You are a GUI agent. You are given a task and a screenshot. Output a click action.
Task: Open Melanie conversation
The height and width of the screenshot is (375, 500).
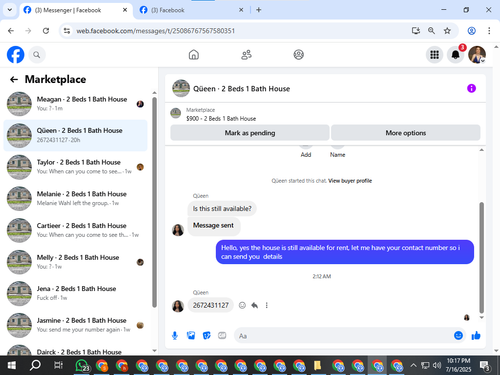[75, 199]
